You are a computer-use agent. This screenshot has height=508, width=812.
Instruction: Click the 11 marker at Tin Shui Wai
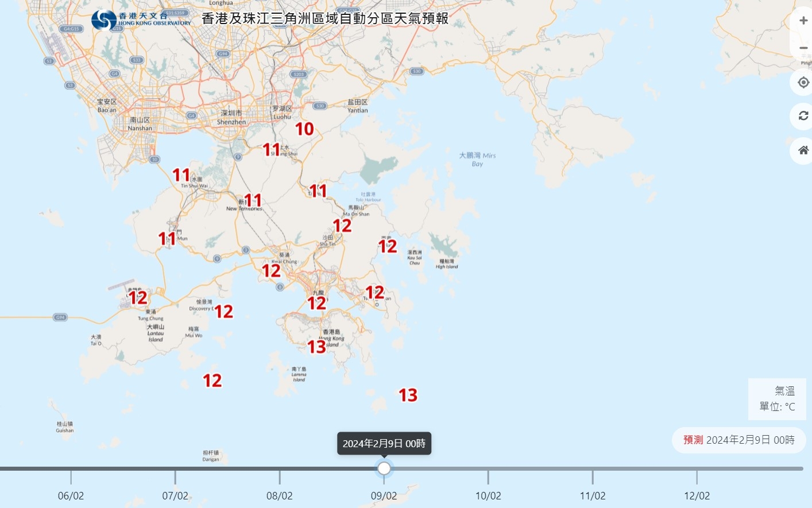[x=181, y=175]
